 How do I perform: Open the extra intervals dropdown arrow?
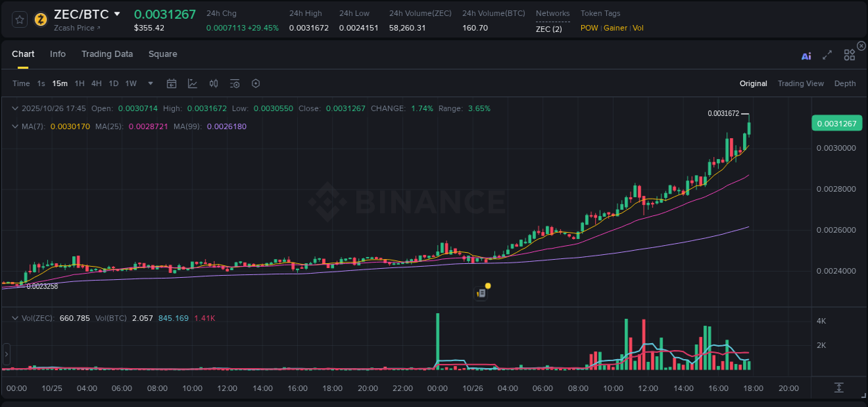coord(149,83)
